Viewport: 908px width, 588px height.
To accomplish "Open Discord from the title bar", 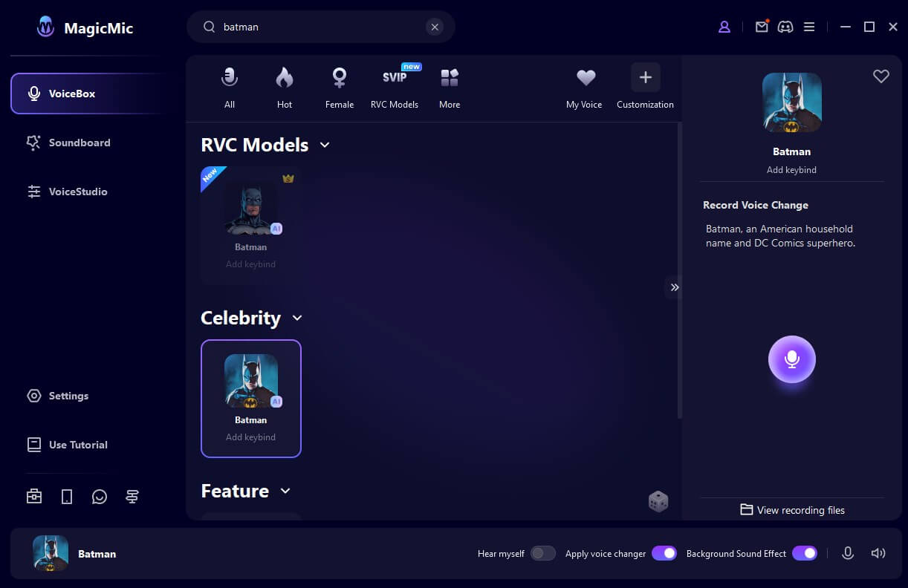I will 785,27.
